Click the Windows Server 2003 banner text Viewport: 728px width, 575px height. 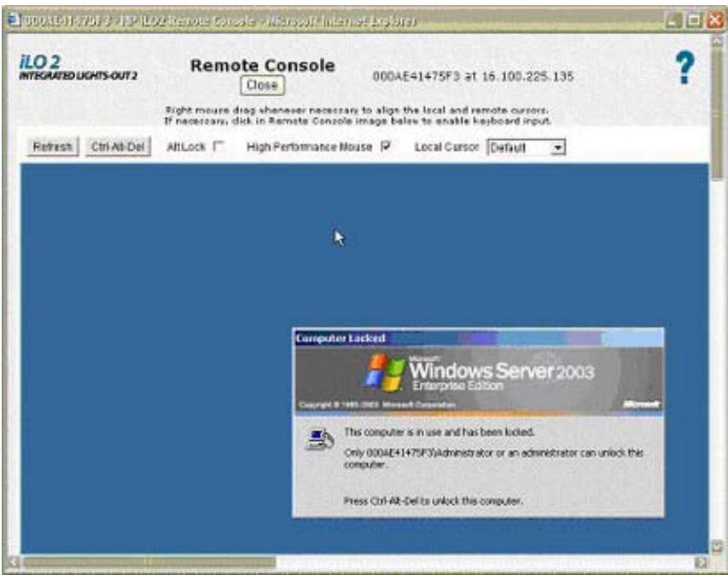coord(502,371)
